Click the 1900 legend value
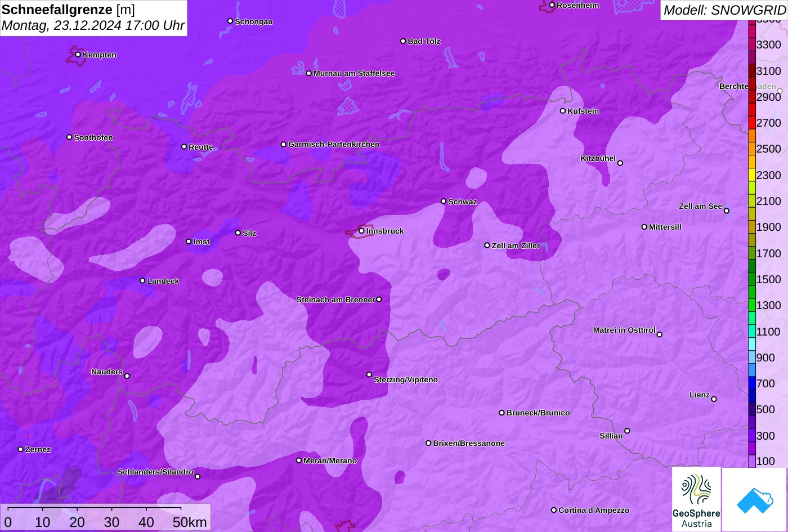 pyautogui.click(x=769, y=227)
